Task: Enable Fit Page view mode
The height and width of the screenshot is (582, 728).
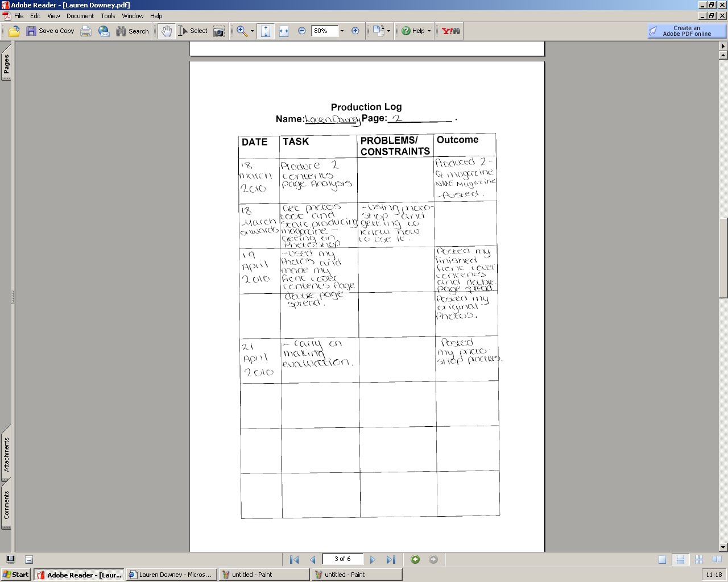Action: 265,31
